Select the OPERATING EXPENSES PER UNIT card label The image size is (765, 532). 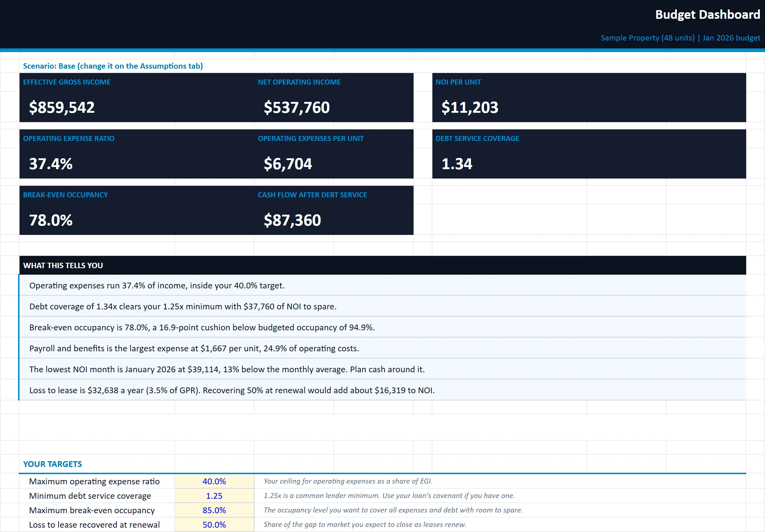click(311, 138)
